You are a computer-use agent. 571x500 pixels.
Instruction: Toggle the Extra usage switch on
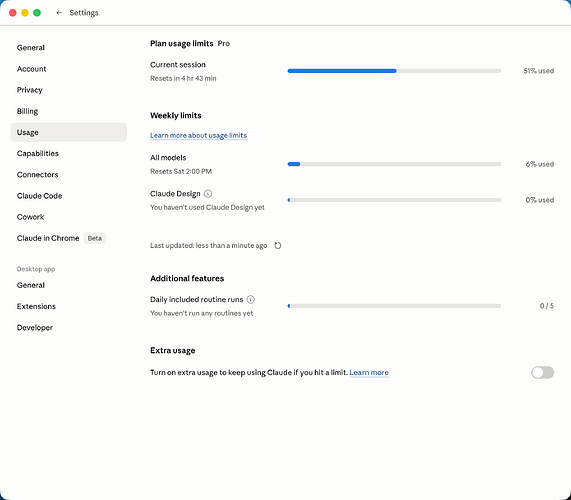pos(542,373)
